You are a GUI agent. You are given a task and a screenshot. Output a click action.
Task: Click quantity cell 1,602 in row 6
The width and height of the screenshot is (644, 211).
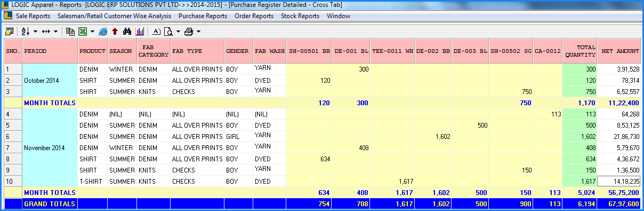pos(433,136)
